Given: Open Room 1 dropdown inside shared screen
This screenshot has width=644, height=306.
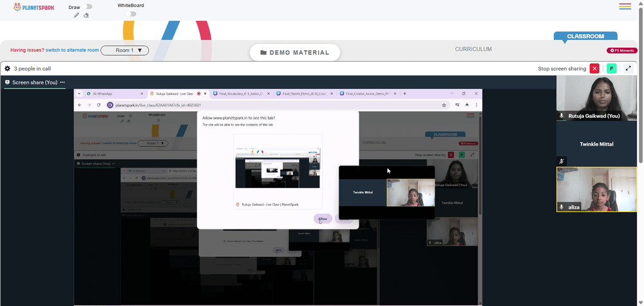Looking at the screenshot, I should [153, 144].
